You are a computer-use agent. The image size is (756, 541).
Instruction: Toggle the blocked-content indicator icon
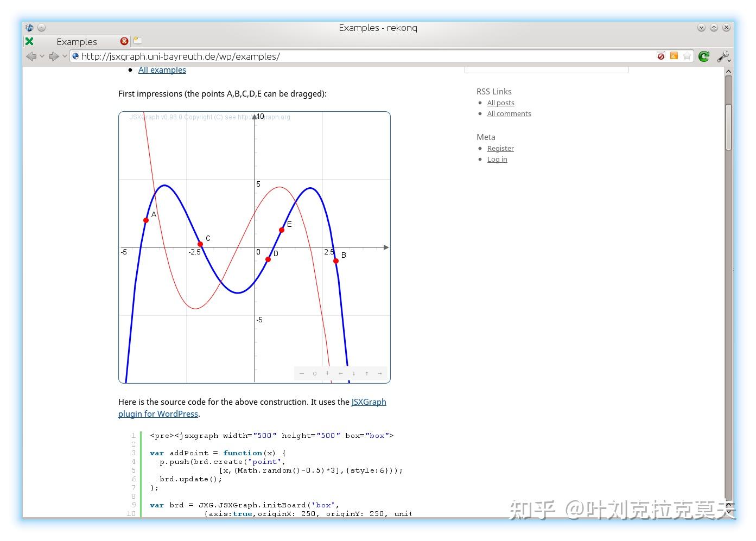(x=660, y=56)
